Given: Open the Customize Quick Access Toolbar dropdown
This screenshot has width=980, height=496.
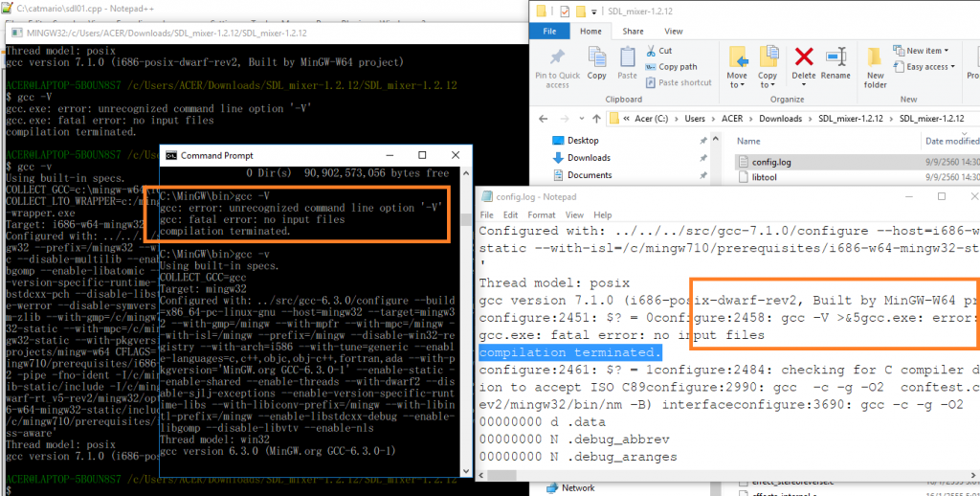Looking at the screenshot, I should pos(592,11).
